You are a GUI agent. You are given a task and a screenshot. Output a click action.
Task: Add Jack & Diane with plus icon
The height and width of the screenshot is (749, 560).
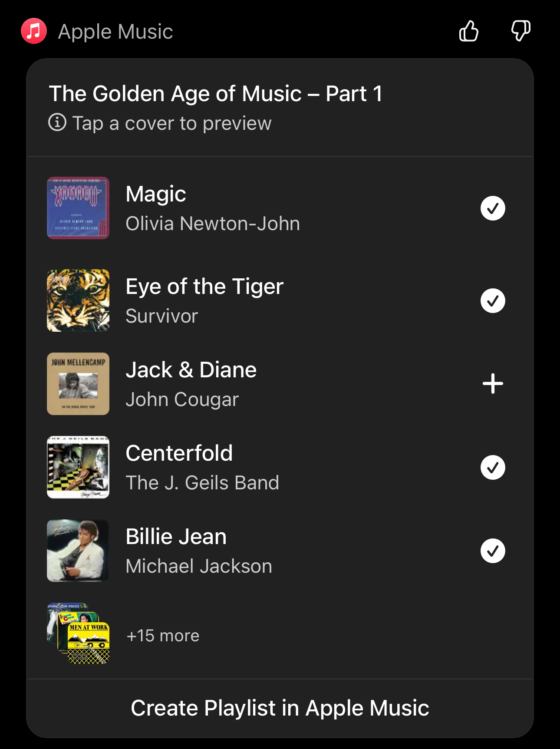[493, 384]
